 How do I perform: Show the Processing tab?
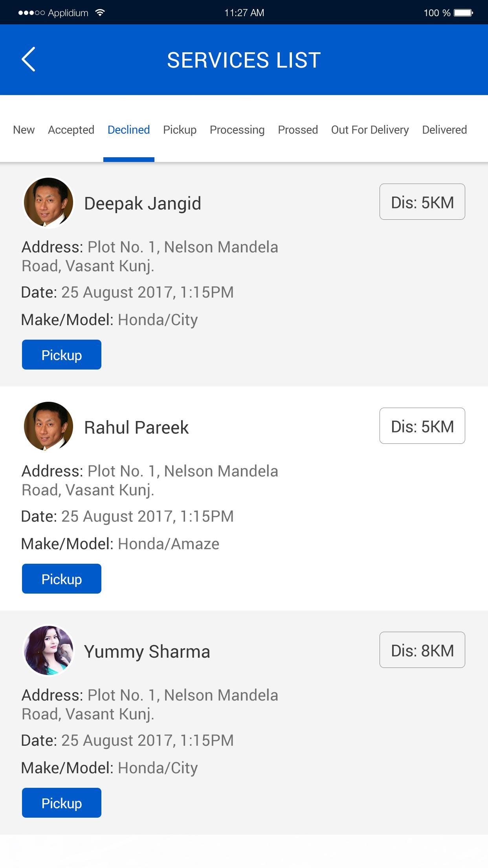pos(237,130)
